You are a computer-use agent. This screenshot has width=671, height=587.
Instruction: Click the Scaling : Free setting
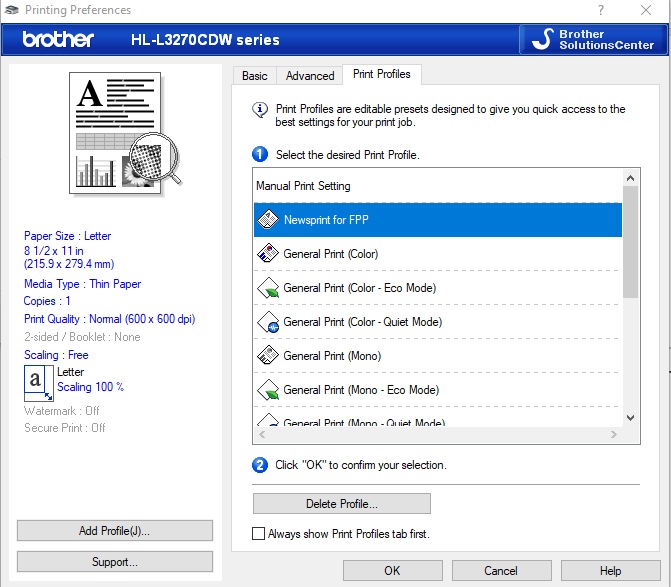56,355
